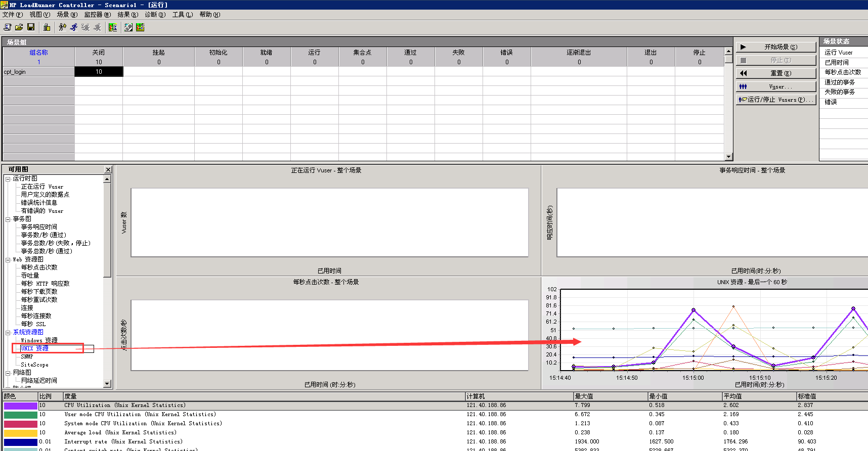Select SiteScope tree item

click(x=34, y=365)
